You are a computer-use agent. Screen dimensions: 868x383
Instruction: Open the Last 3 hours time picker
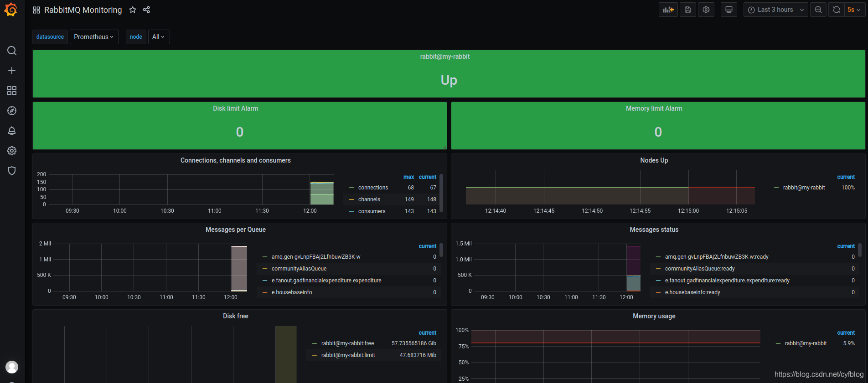point(776,10)
